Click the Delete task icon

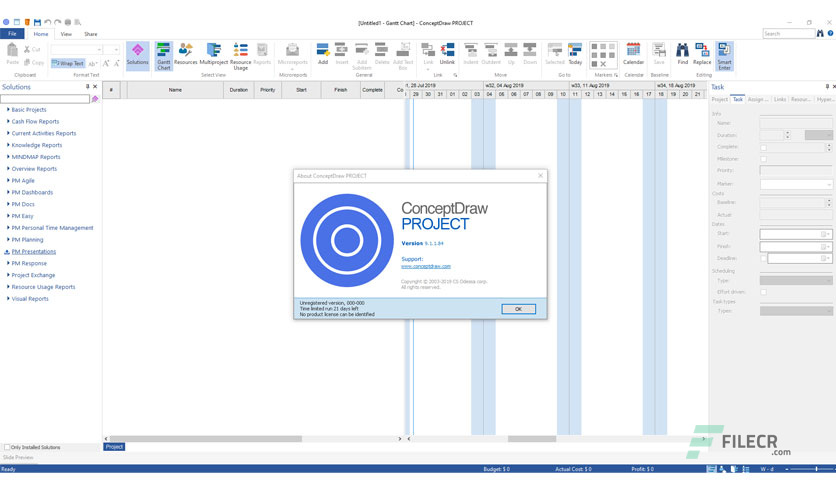(x=382, y=54)
